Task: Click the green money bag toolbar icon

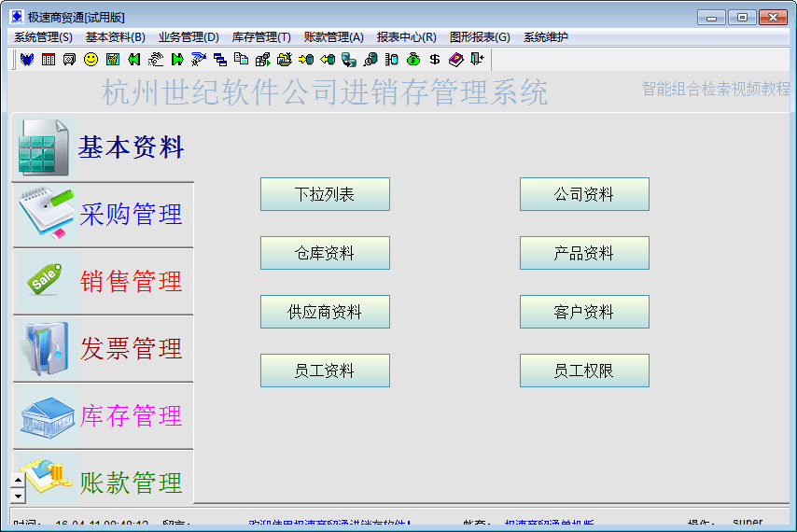Action: (412, 59)
